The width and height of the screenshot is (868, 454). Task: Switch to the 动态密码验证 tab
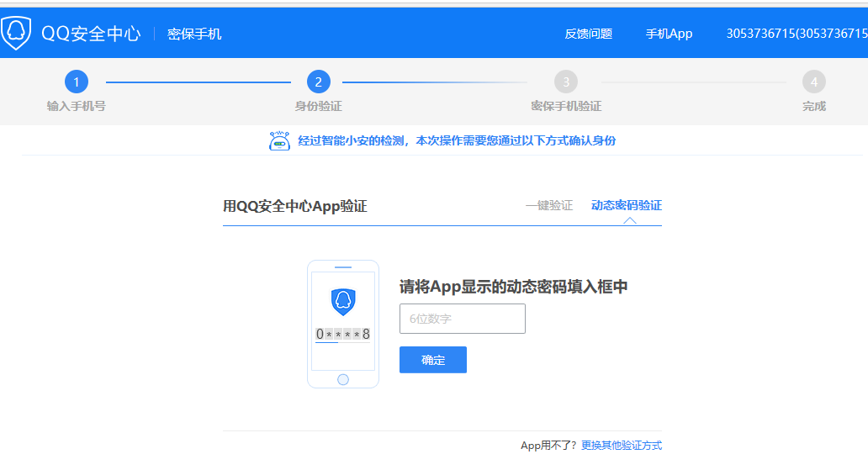(626, 205)
